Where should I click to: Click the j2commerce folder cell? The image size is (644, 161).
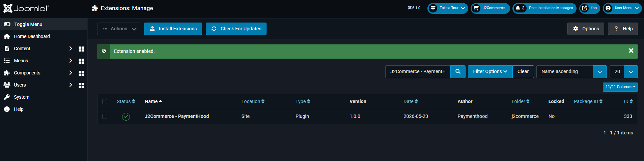click(x=525, y=116)
